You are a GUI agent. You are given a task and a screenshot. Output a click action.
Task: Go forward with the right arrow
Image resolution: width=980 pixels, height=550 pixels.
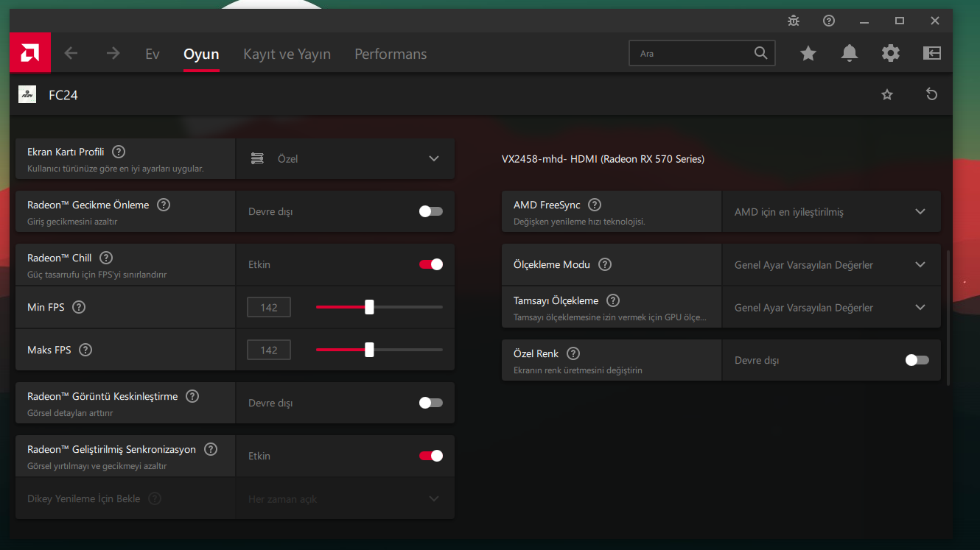[113, 53]
